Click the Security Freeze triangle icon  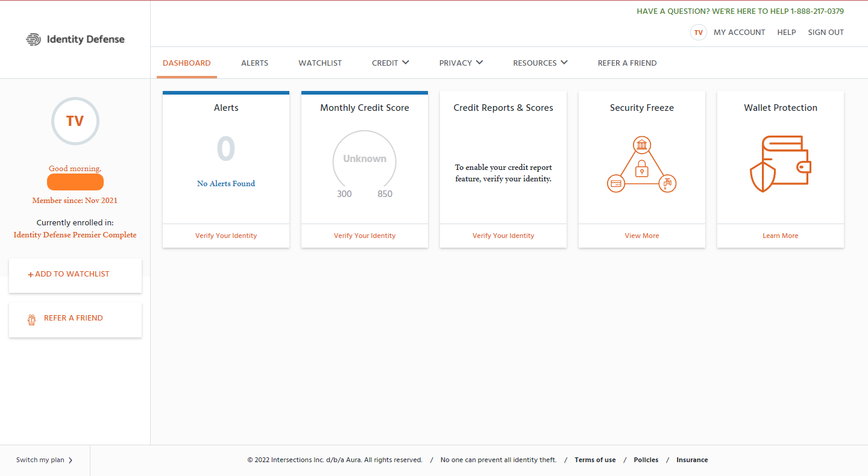coord(641,165)
